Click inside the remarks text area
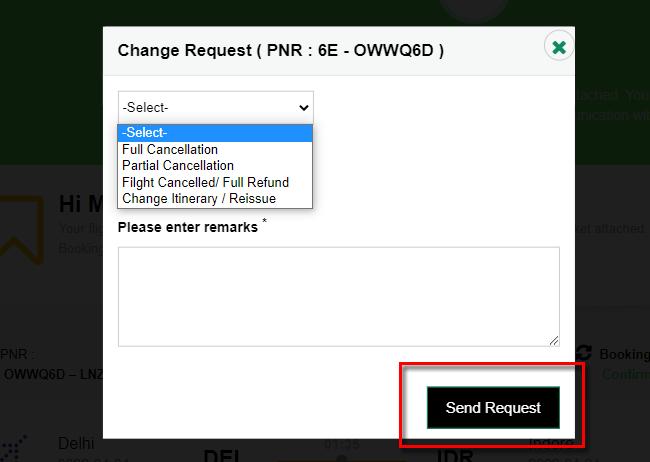Image resolution: width=650 pixels, height=462 pixels. point(339,297)
